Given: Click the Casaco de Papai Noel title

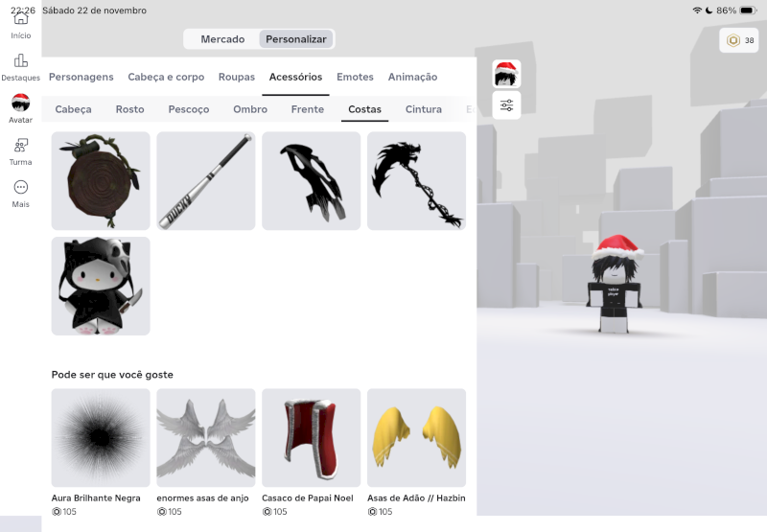Looking at the screenshot, I should tap(308, 497).
